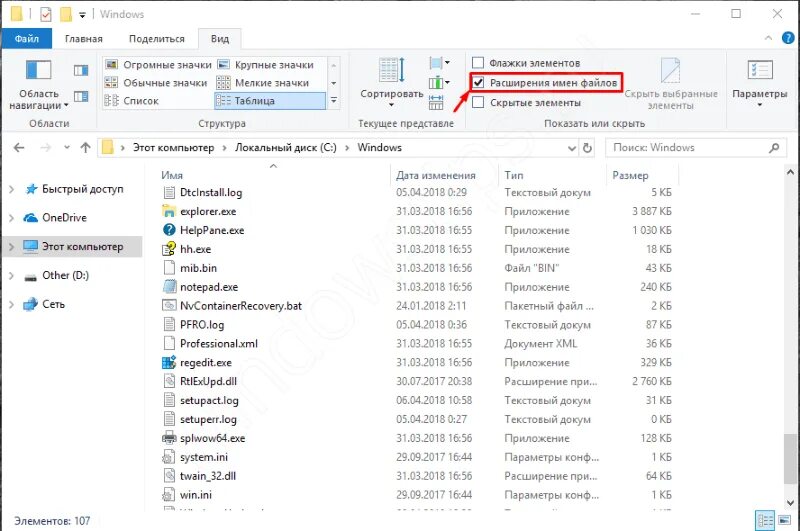Select Professional.xml file
800x531 pixels.
click(x=219, y=343)
